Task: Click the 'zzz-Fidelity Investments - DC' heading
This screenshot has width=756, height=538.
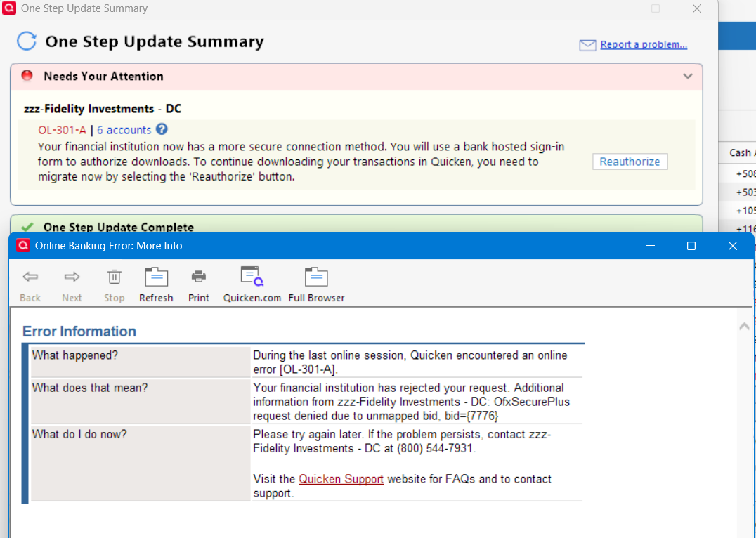Action: pos(103,109)
